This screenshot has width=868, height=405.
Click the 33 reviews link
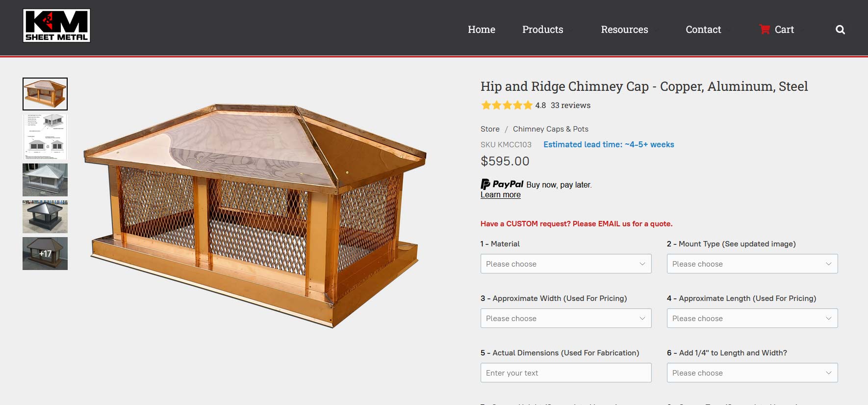pos(570,105)
